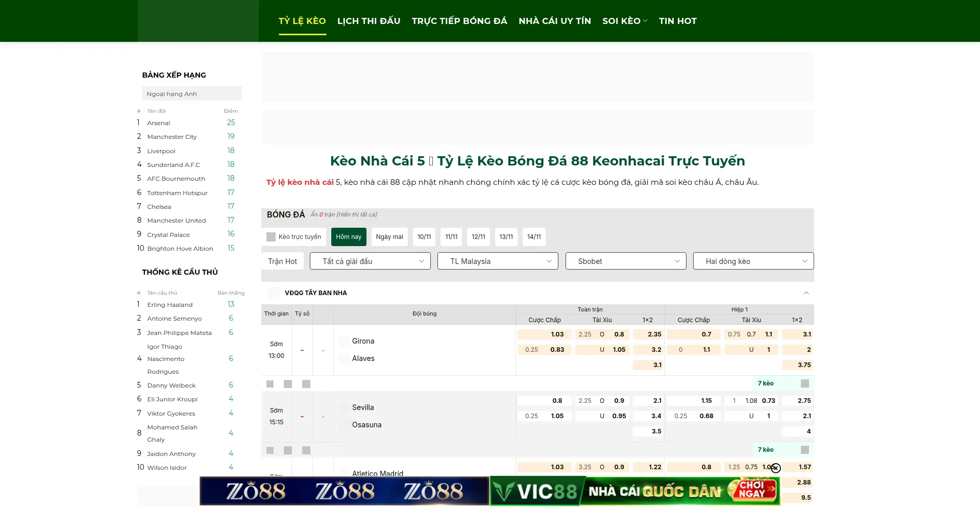Click gray icon beside Sevilla match's 7 kèo
The image size is (980, 507).
click(805, 450)
